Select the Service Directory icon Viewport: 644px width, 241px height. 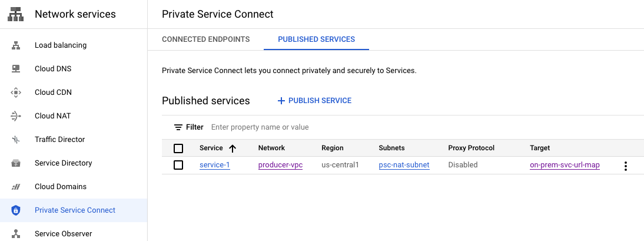click(16, 163)
